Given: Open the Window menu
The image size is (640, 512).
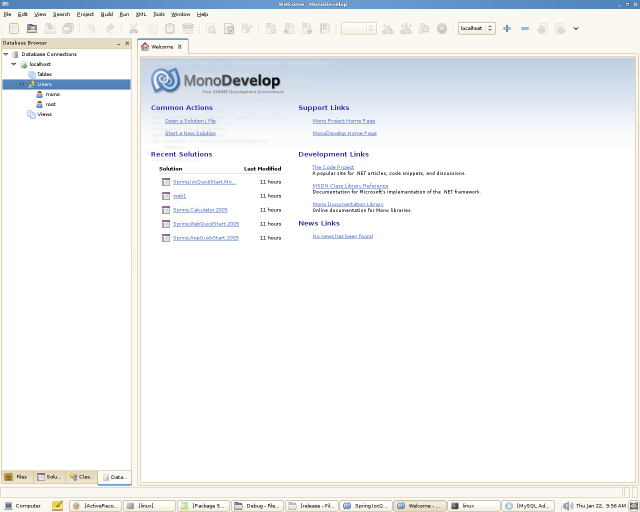Looking at the screenshot, I should pos(180,14).
